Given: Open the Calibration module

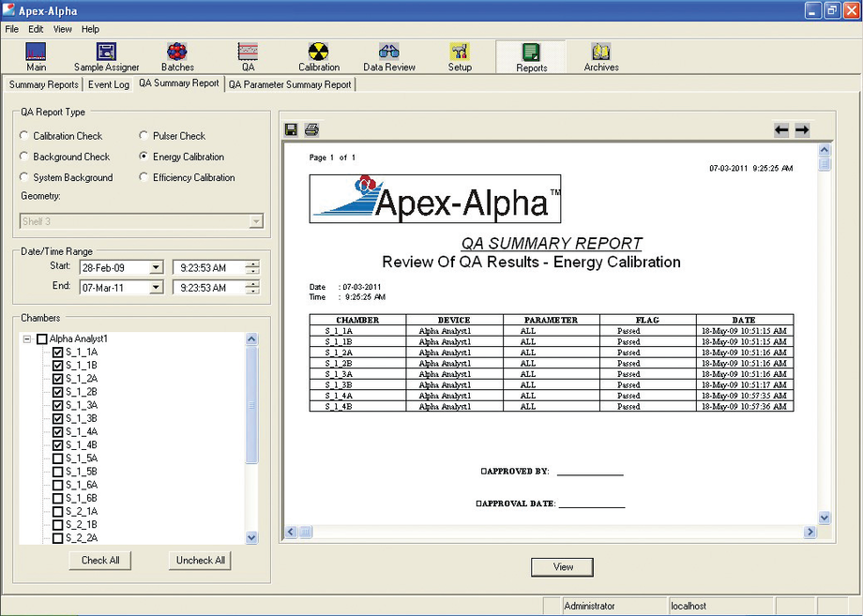Looking at the screenshot, I should [x=319, y=56].
